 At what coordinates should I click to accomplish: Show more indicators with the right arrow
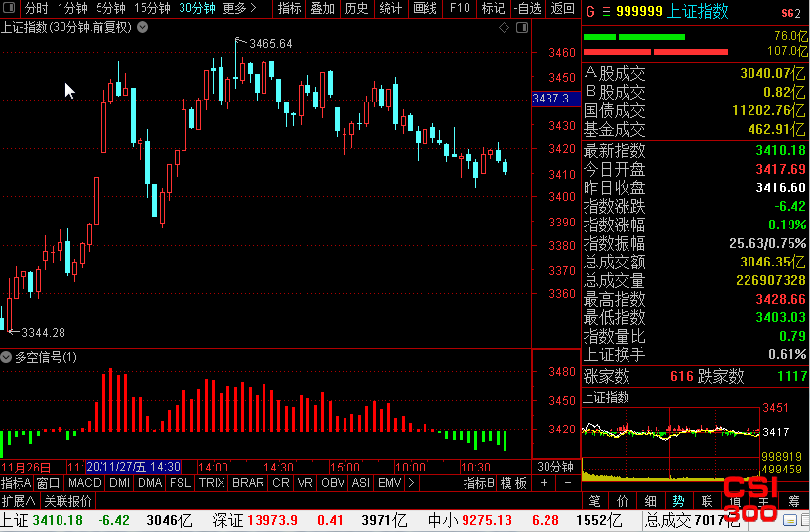(x=411, y=483)
